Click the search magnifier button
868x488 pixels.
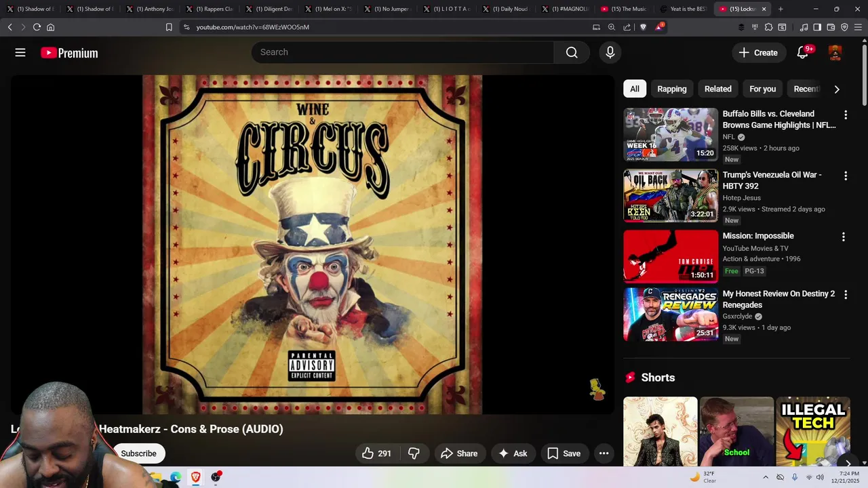[572, 52]
